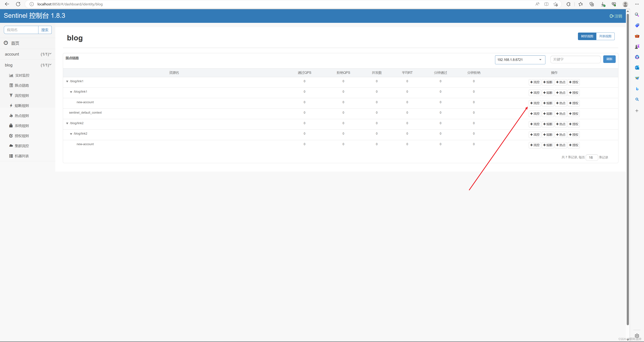
Task: Add 流控 for new-account under /blog/link1
Action: tap(535, 103)
